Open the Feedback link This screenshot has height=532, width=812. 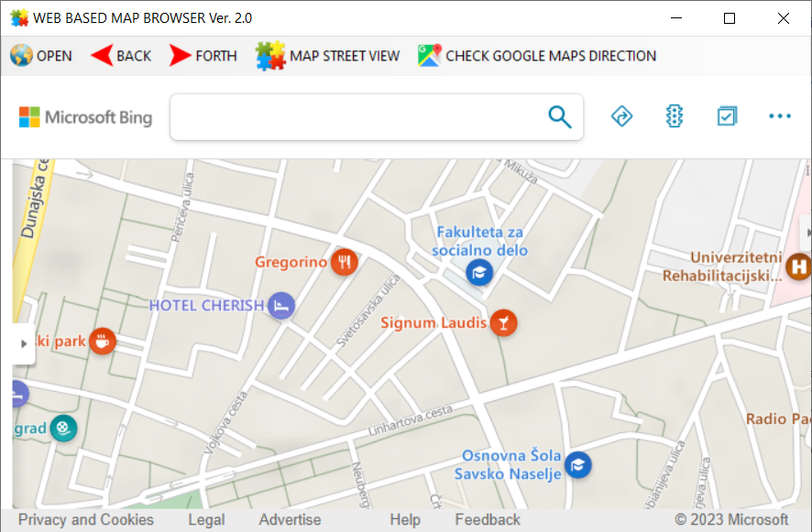point(488,519)
